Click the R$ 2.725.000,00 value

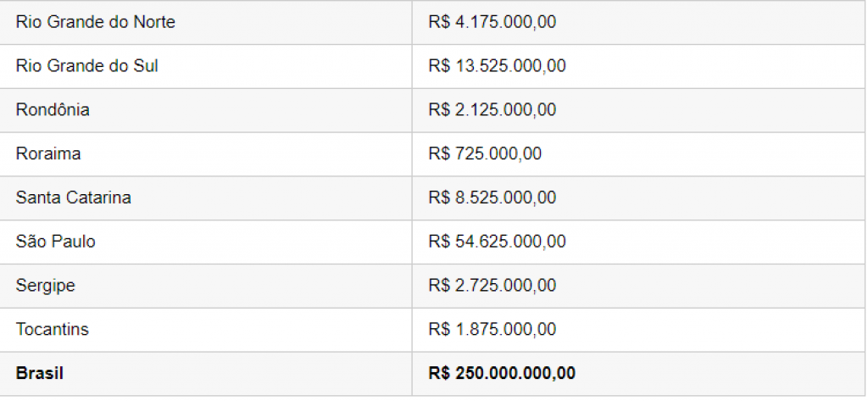[492, 285]
